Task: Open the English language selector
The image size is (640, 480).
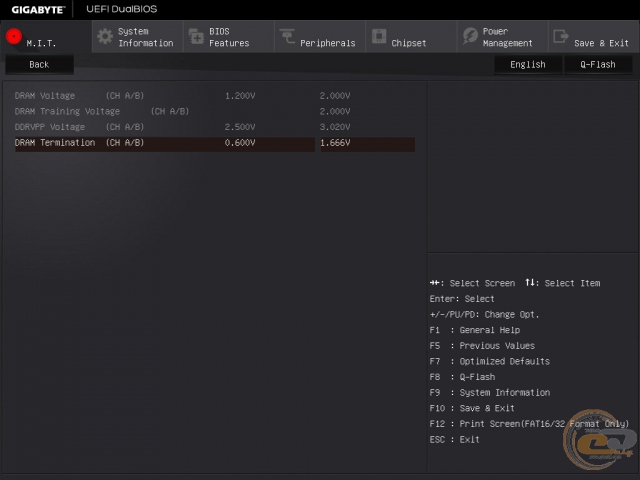Action: pyautogui.click(x=528, y=64)
